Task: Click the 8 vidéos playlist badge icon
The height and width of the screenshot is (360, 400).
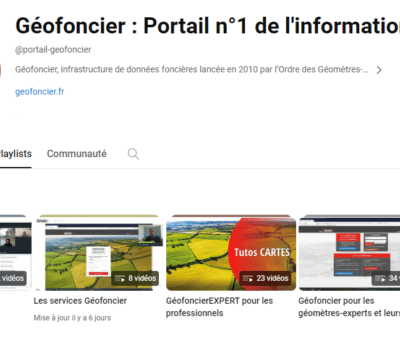Action: (x=120, y=278)
